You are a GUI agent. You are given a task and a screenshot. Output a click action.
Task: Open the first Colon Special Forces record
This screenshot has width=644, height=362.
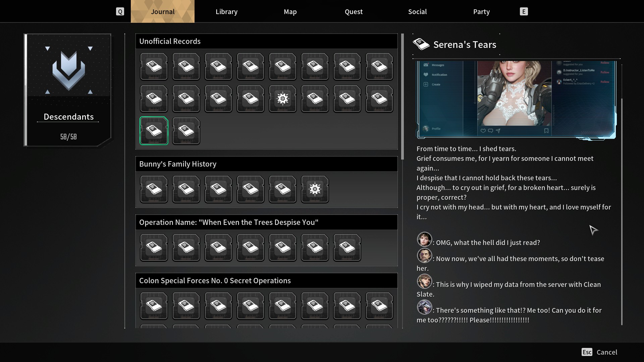point(154,306)
